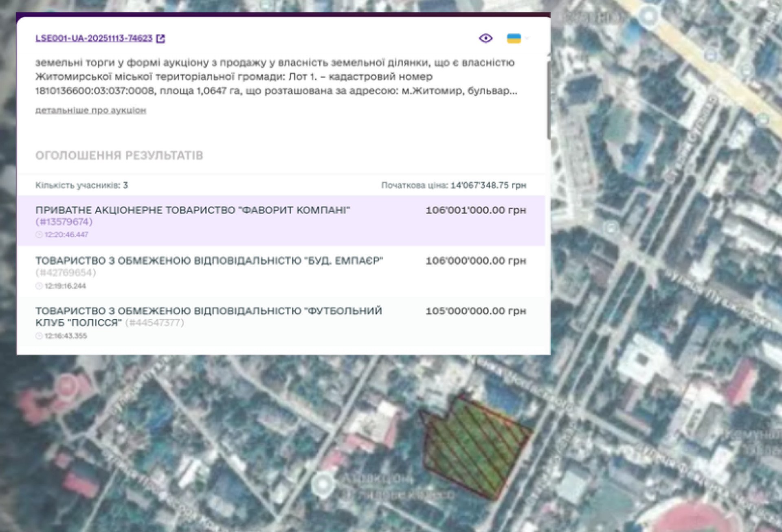Click clock icon at 12:16:43.355 timestamp
The height and width of the screenshot is (532, 782).
tap(39, 336)
